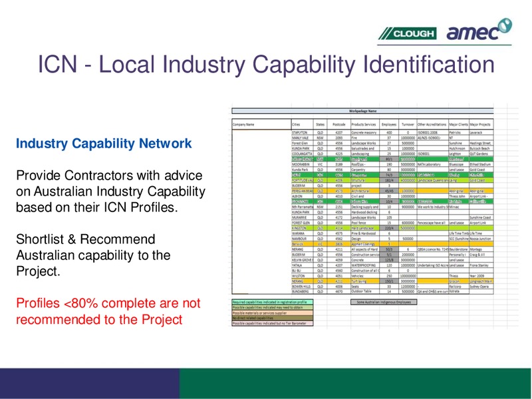532x399 pixels.
Task: Select the 'Other Accreditations' column header
Action: (433, 124)
